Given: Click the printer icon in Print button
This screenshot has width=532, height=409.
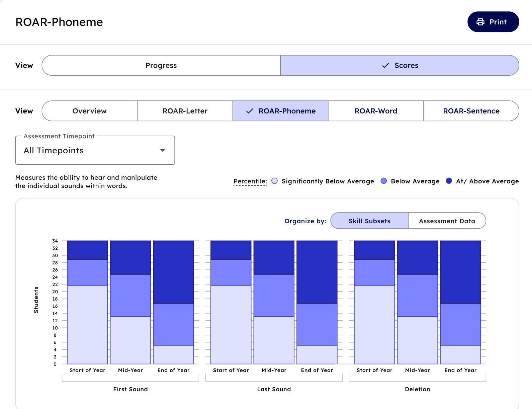Looking at the screenshot, I should pyautogui.click(x=480, y=22).
